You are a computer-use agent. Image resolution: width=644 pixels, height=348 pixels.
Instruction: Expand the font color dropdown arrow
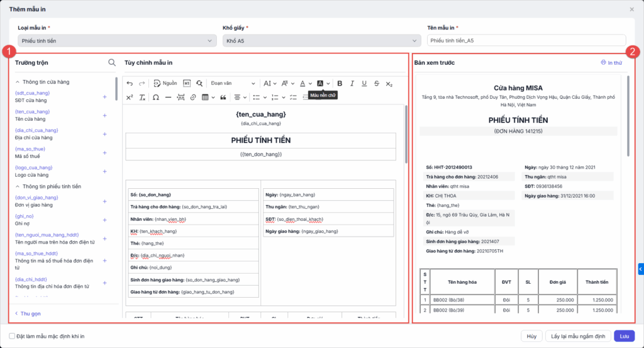(310, 84)
